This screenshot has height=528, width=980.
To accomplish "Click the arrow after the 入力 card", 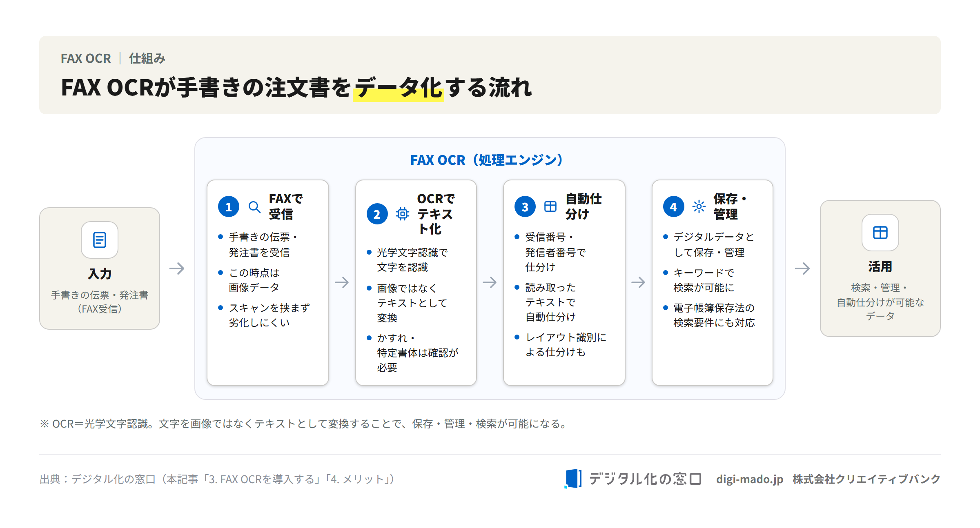I will click(177, 268).
